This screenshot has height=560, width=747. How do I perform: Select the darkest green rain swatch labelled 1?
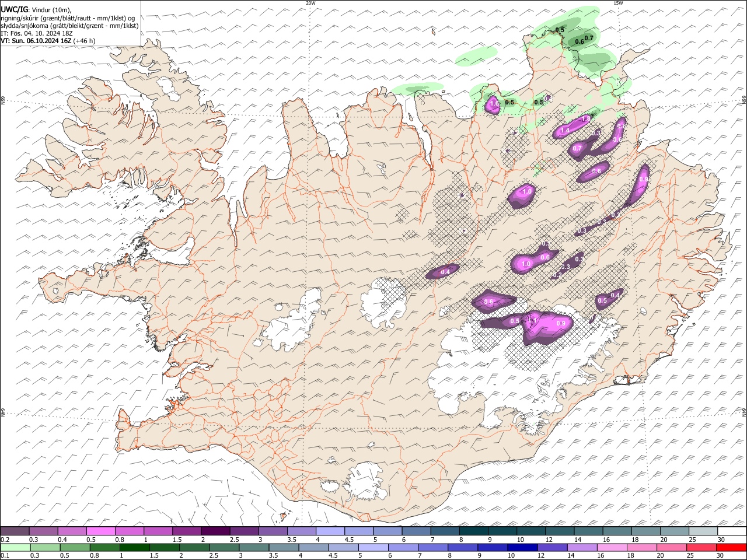coord(134,548)
